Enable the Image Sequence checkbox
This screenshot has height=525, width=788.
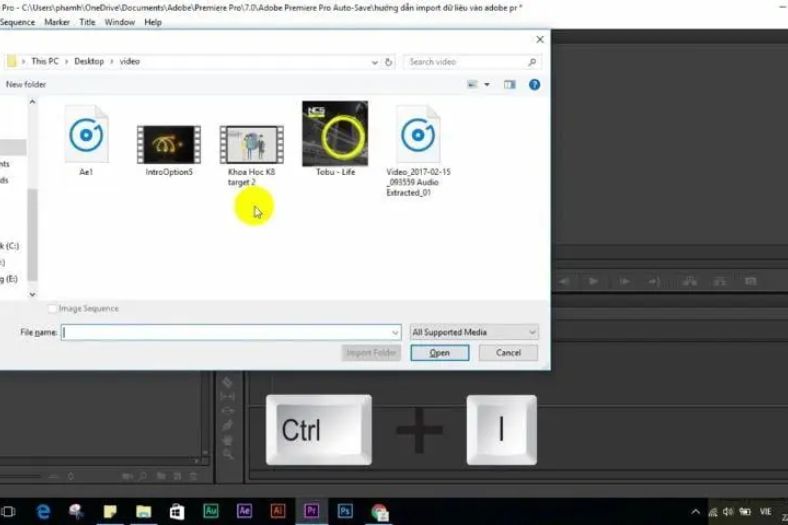click(x=53, y=309)
